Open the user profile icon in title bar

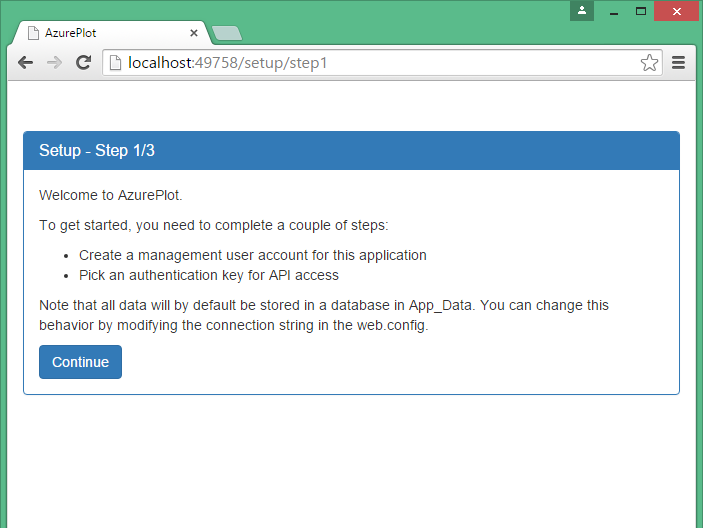[582, 11]
